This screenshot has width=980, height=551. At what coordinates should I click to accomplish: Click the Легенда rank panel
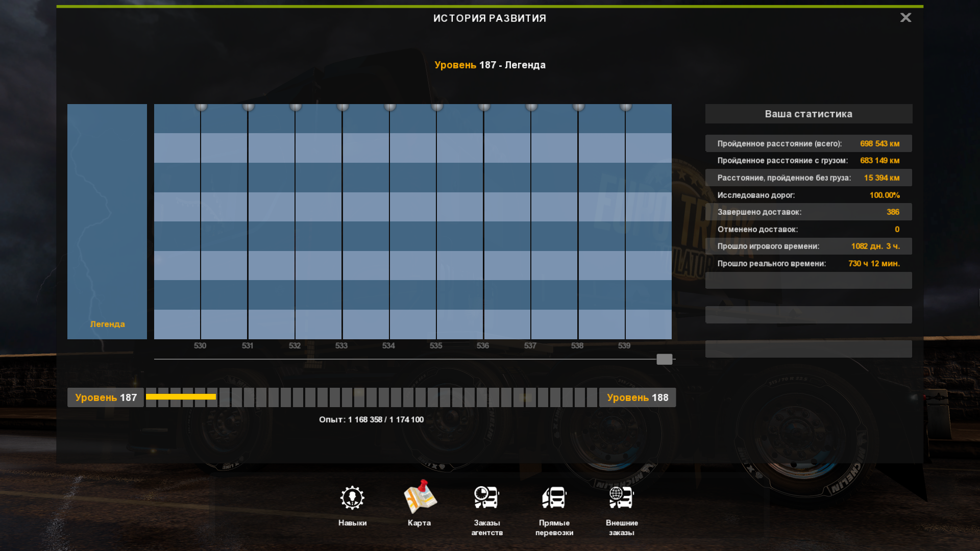click(107, 221)
